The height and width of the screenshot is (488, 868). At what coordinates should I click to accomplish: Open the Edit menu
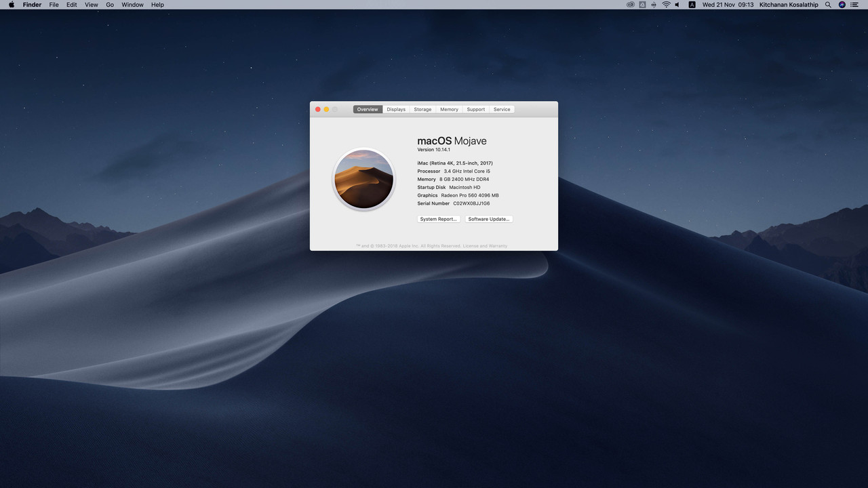pos(71,5)
